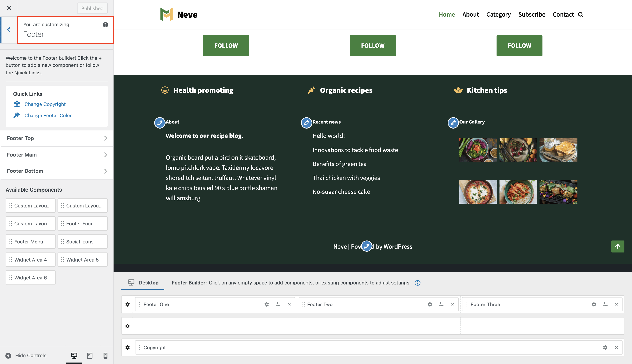Click the Footer Builder info icon
The image size is (632, 364).
(418, 283)
